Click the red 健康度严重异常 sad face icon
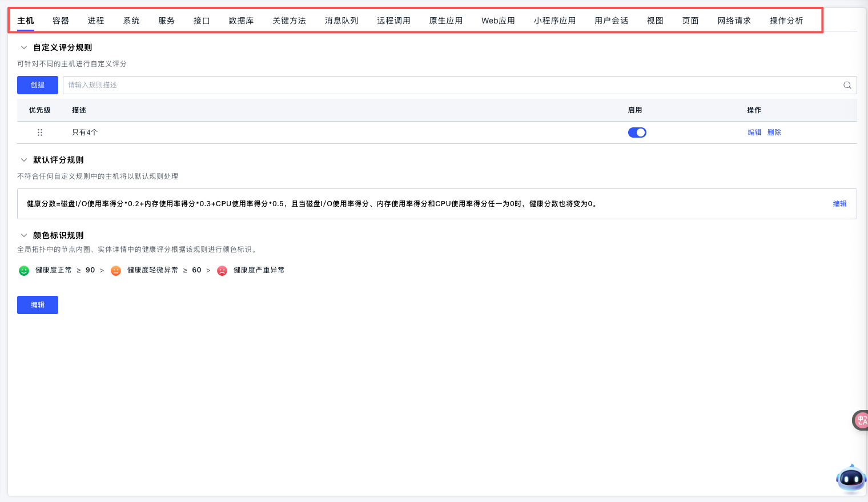868x502 pixels. pyautogui.click(x=222, y=271)
